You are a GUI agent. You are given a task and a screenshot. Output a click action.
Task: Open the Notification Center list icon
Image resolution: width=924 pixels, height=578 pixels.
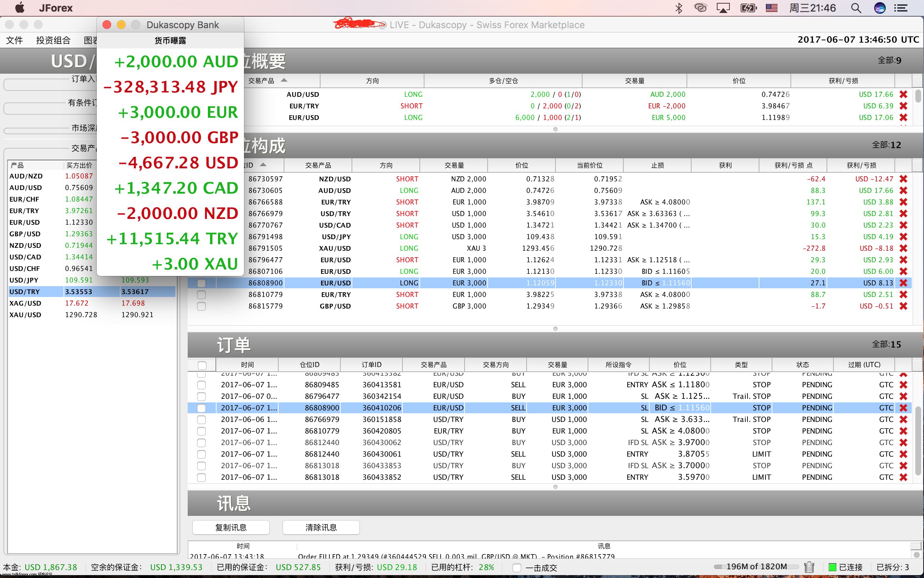coord(901,8)
